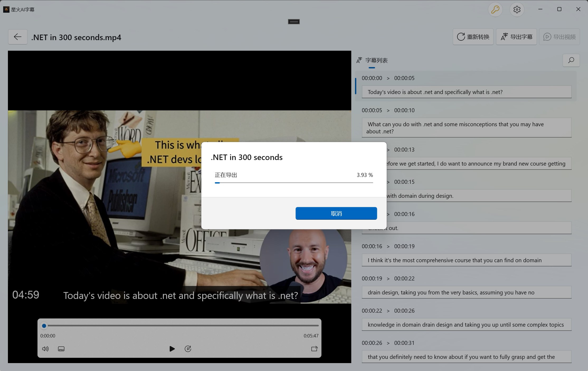Open settings via the gear icon
588x371 pixels.
(517, 10)
